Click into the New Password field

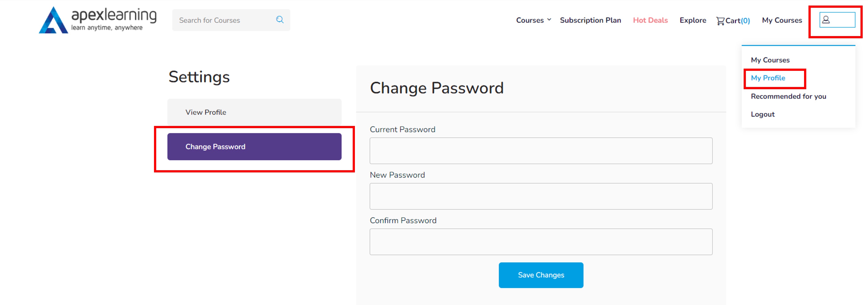(x=541, y=196)
